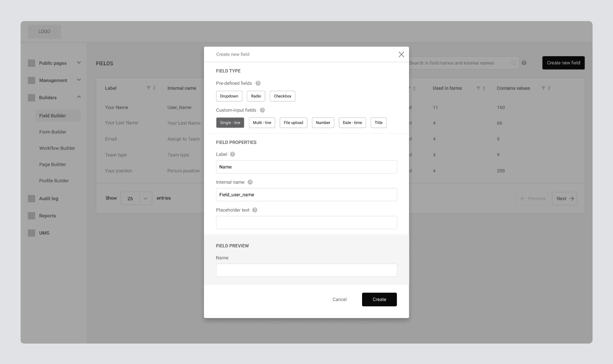The image size is (613, 364).
Task: Click the Create button to save the field
Action: [x=379, y=299]
